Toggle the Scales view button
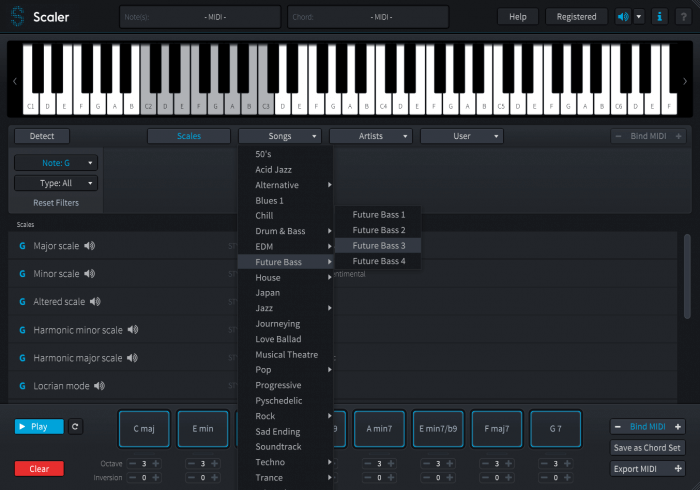This screenshot has height=490, width=700. point(188,136)
